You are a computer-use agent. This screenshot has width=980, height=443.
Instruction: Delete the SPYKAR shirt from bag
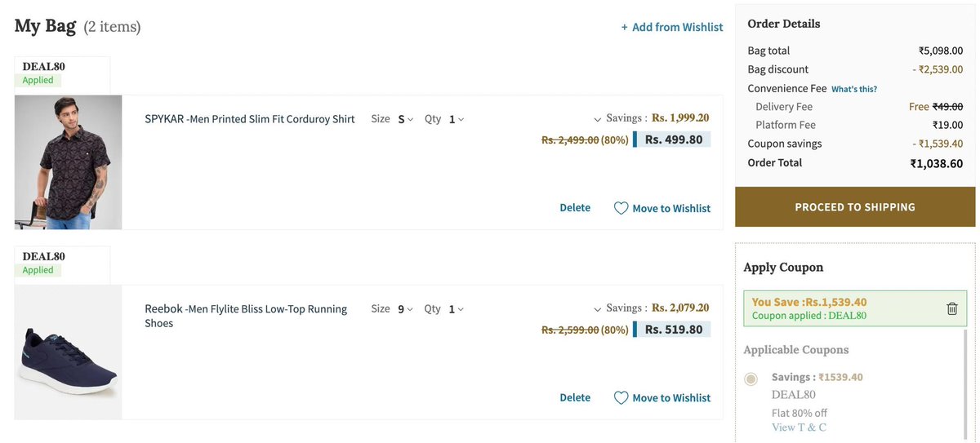tap(575, 208)
